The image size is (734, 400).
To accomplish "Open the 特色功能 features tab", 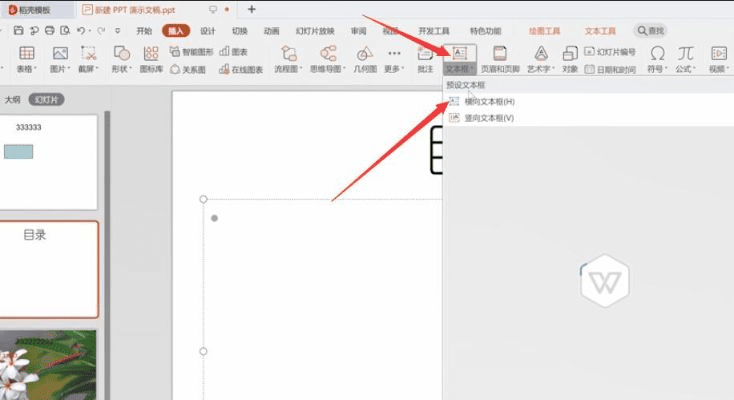I will point(485,31).
